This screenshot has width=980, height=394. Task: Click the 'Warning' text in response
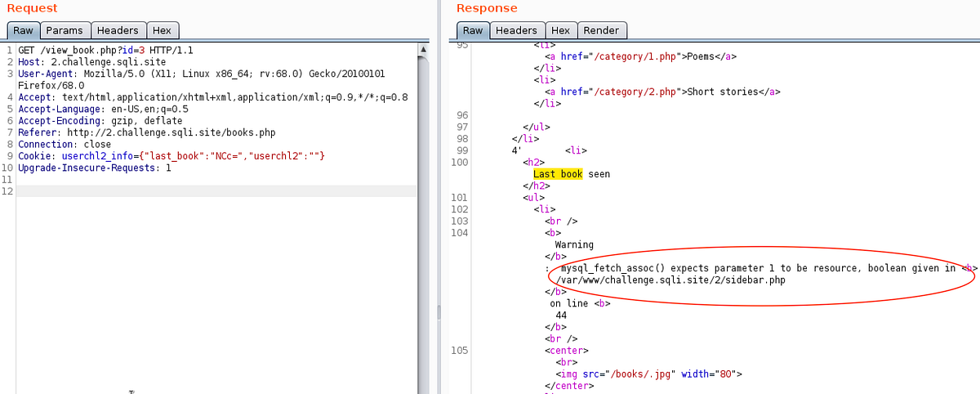coord(574,244)
